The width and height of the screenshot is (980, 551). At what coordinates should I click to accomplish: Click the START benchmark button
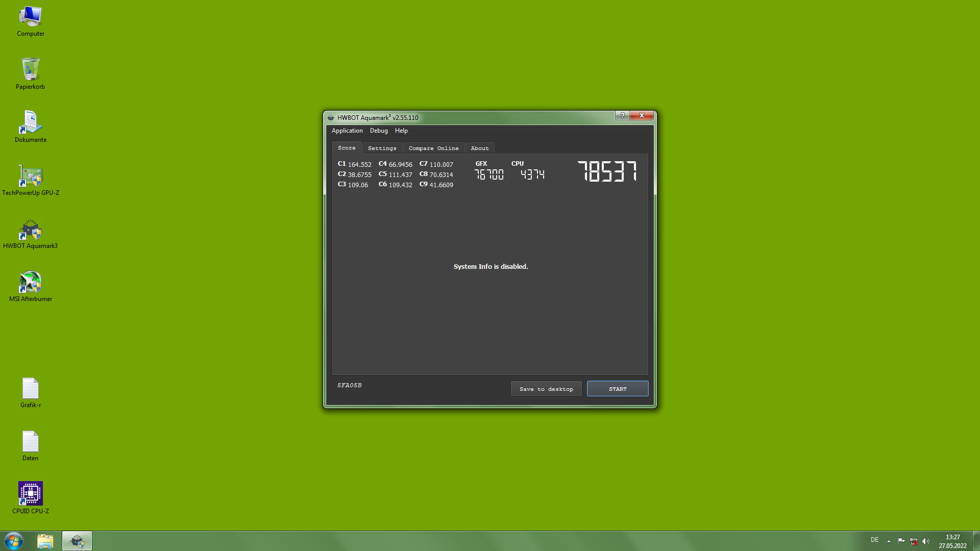pyautogui.click(x=618, y=389)
